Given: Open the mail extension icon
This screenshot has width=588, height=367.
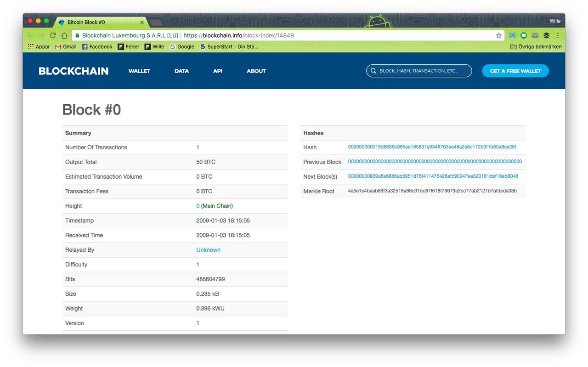Looking at the screenshot, I should [535, 35].
